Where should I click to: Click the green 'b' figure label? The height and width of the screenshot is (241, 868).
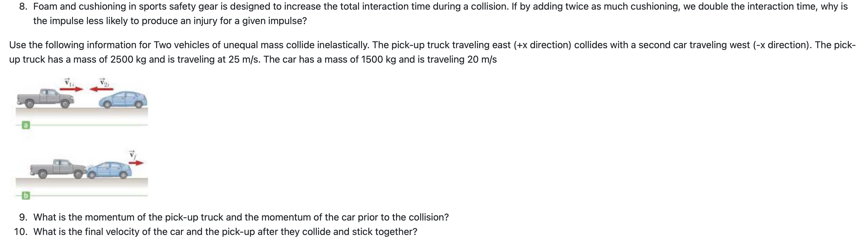[26, 196]
